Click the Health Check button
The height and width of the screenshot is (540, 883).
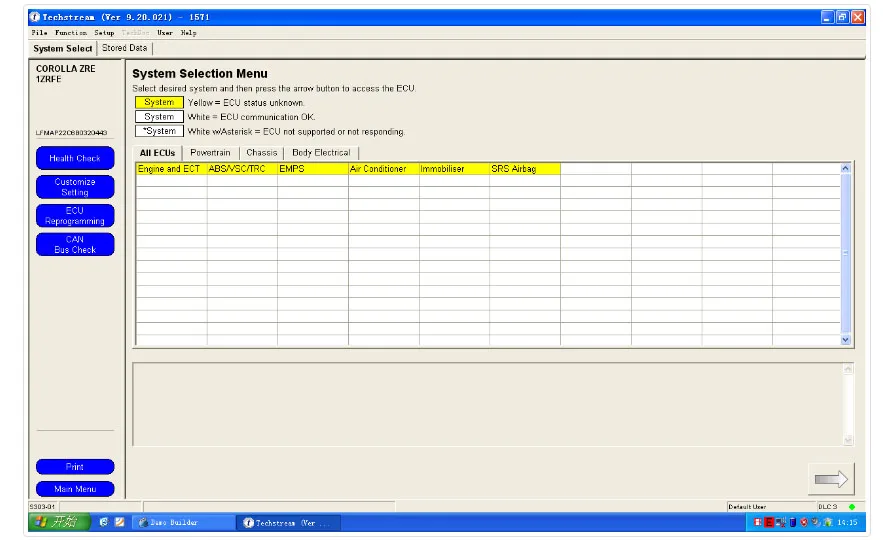point(75,158)
